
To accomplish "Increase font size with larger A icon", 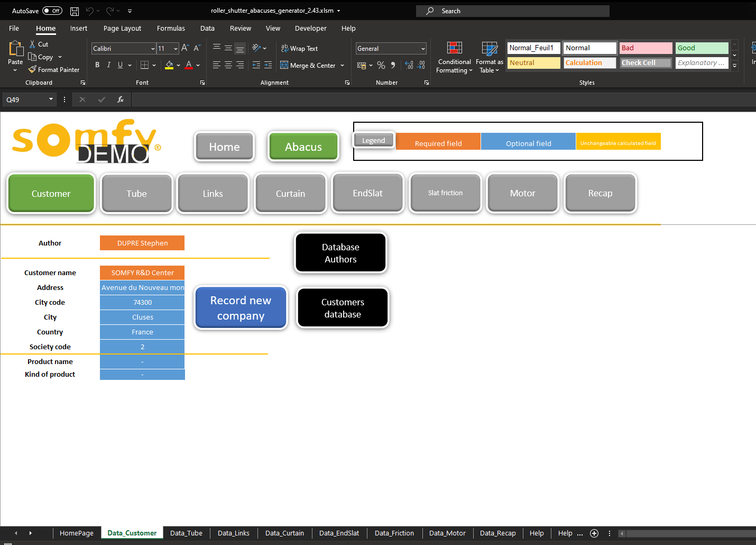I will (185, 48).
